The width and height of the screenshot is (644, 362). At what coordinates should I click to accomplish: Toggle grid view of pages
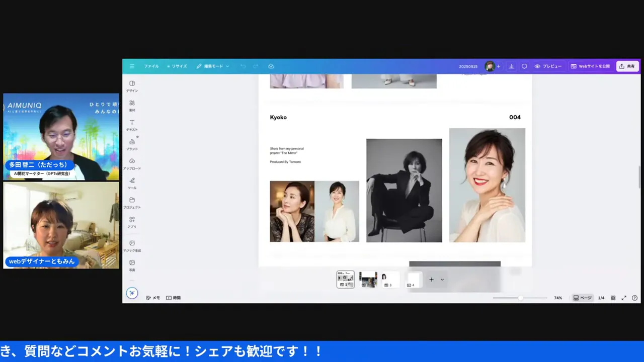(613, 298)
